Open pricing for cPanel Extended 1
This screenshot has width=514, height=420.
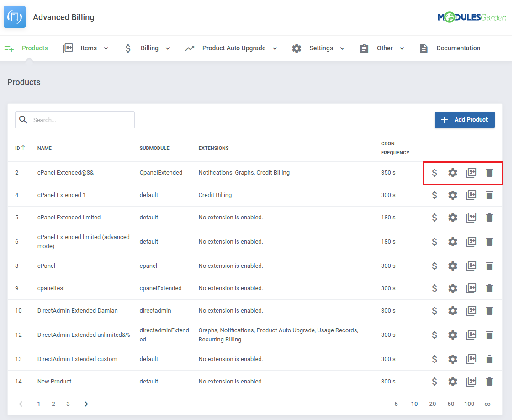pos(435,195)
